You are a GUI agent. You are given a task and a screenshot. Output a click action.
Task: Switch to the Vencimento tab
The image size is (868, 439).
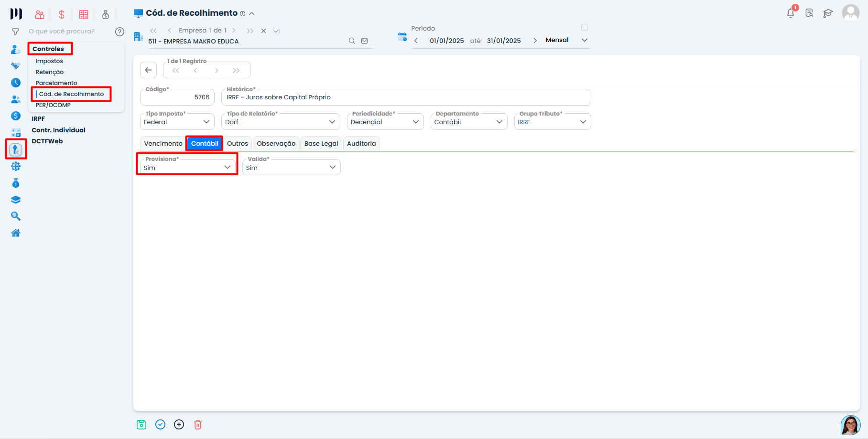163,143
